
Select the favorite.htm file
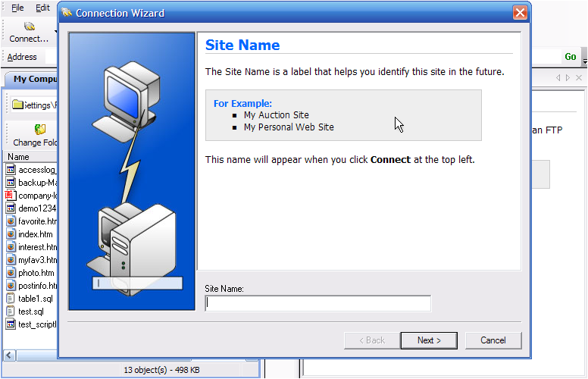click(37, 221)
